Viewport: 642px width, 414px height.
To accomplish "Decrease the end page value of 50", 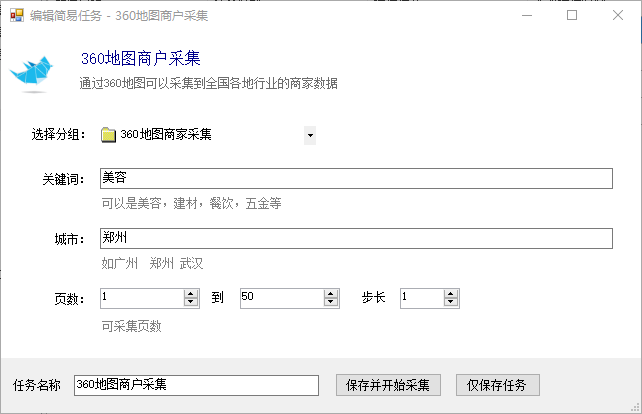I will (331, 303).
